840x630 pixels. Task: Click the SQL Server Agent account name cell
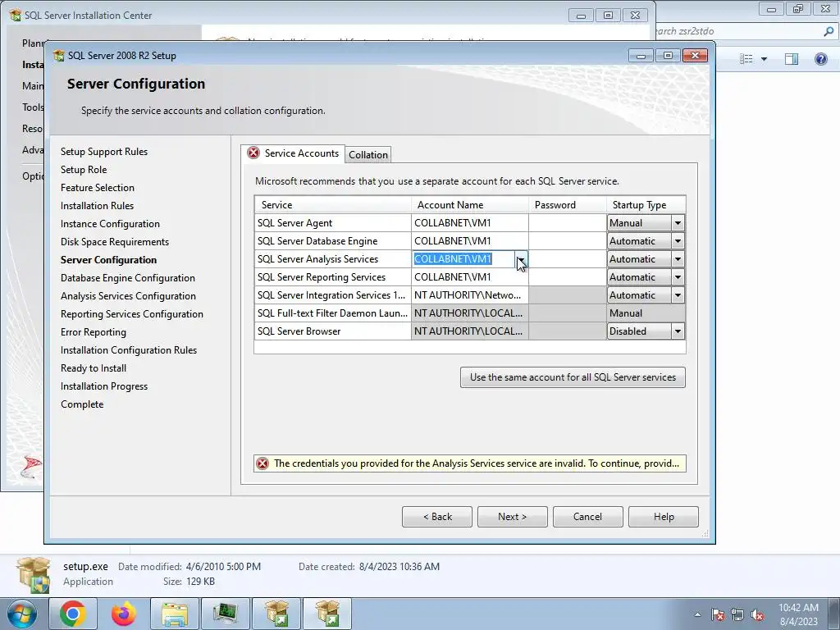coord(470,223)
